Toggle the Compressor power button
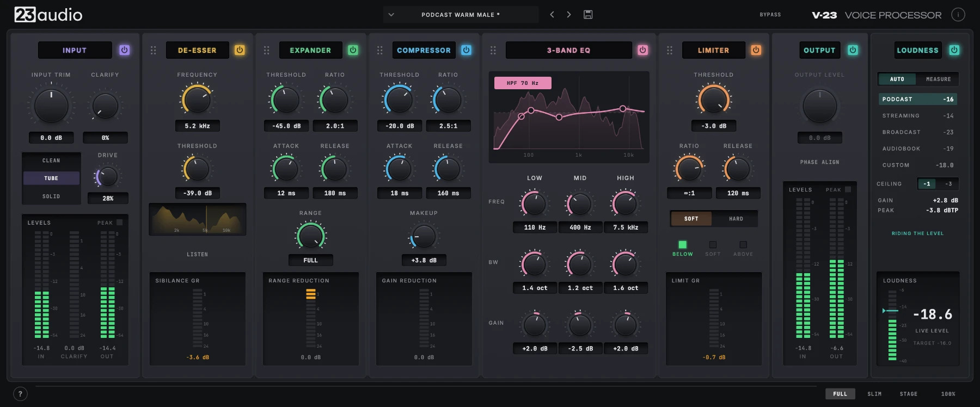The height and width of the screenshot is (407, 980). [x=466, y=50]
